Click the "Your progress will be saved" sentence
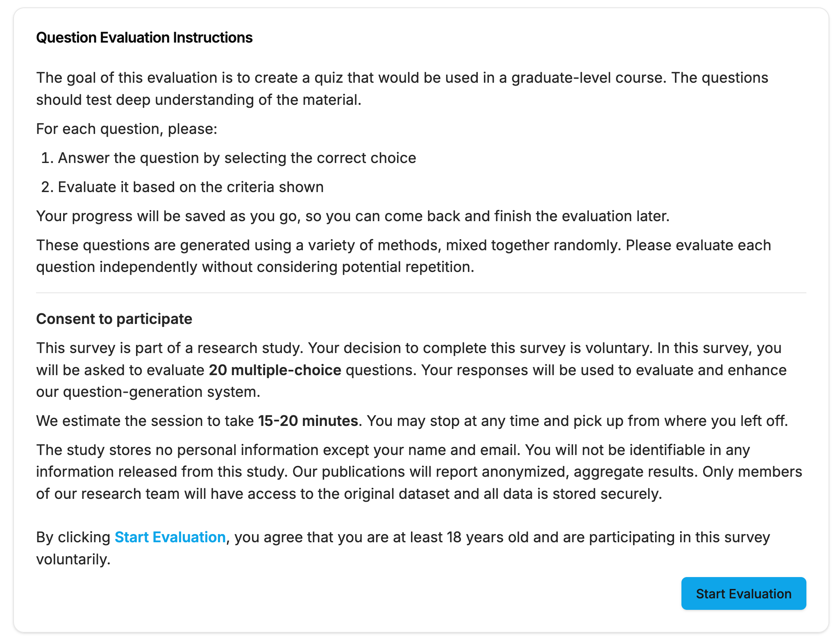Image resolution: width=840 pixels, height=643 pixels. [x=352, y=216]
